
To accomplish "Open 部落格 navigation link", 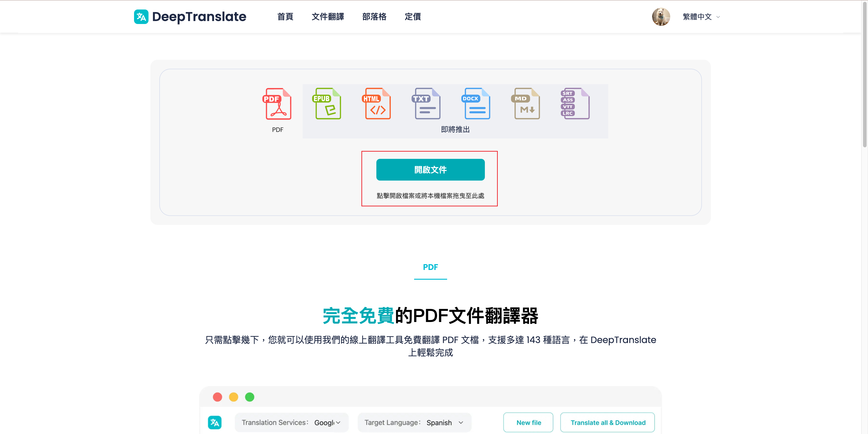I will tap(374, 17).
